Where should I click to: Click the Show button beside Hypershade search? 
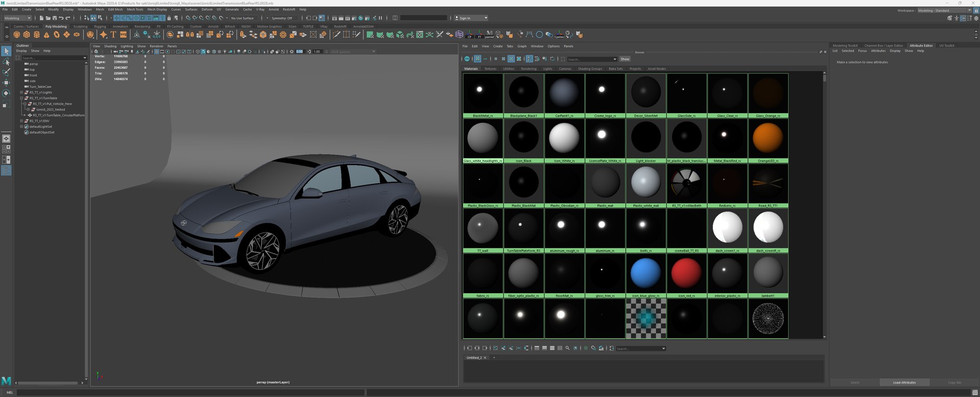coord(625,59)
